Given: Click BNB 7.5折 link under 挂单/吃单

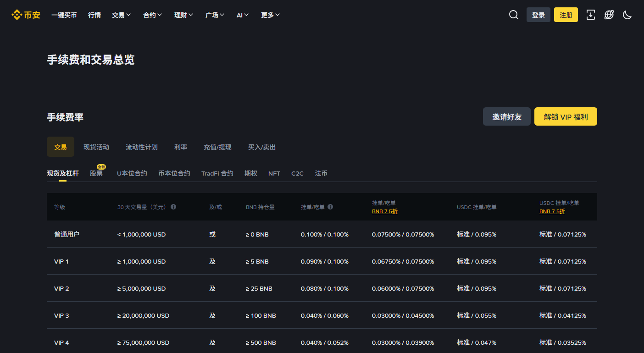Looking at the screenshot, I should point(385,211).
